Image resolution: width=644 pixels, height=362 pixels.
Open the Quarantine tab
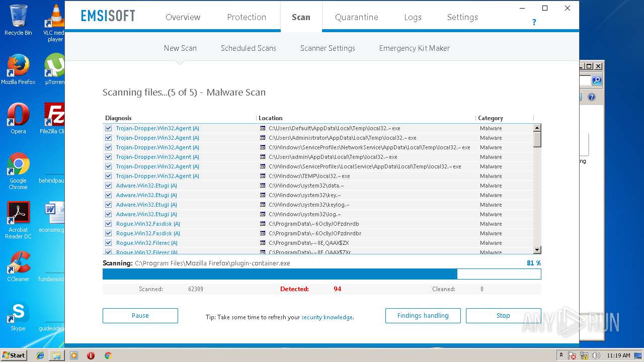coord(356,17)
